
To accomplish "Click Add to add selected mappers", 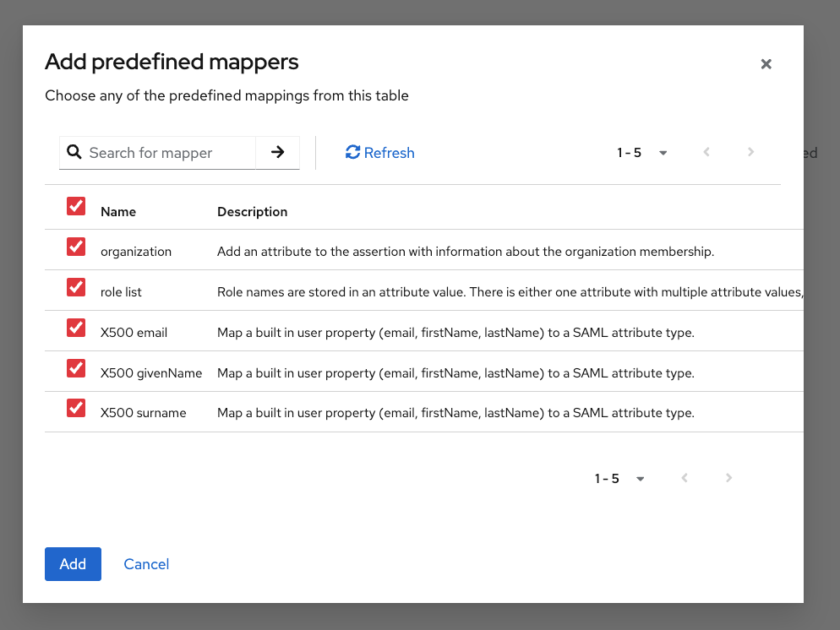I will click(73, 564).
